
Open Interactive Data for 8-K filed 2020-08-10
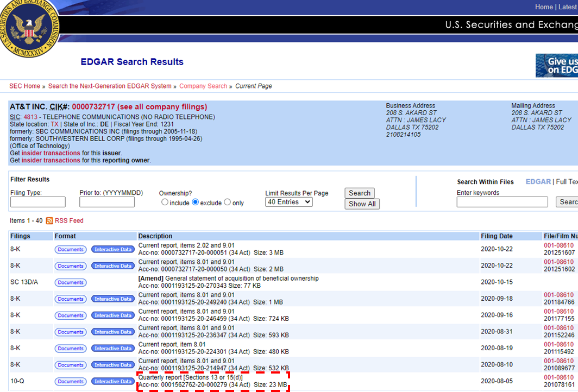coord(113,365)
